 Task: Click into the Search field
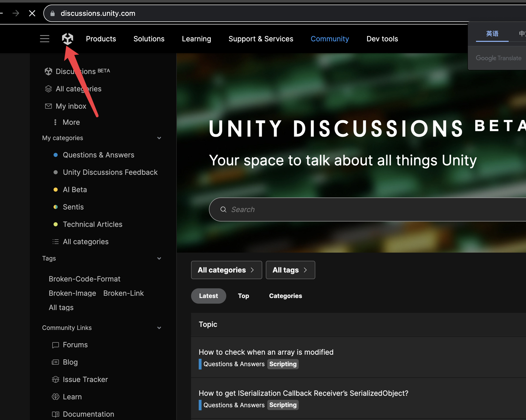tap(357, 209)
